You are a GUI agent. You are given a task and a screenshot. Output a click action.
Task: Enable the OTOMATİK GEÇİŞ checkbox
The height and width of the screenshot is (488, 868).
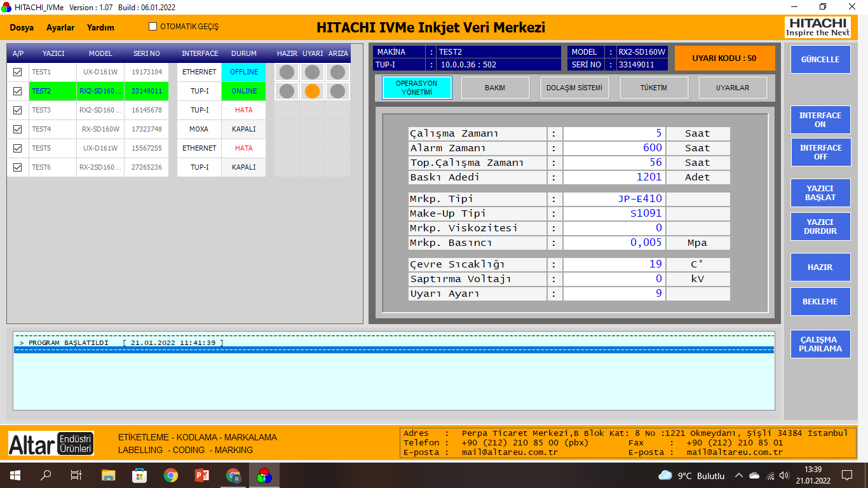click(x=153, y=27)
